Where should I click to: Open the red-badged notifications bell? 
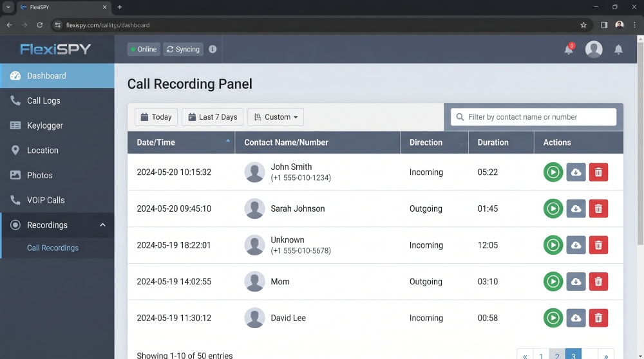[x=569, y=50]
